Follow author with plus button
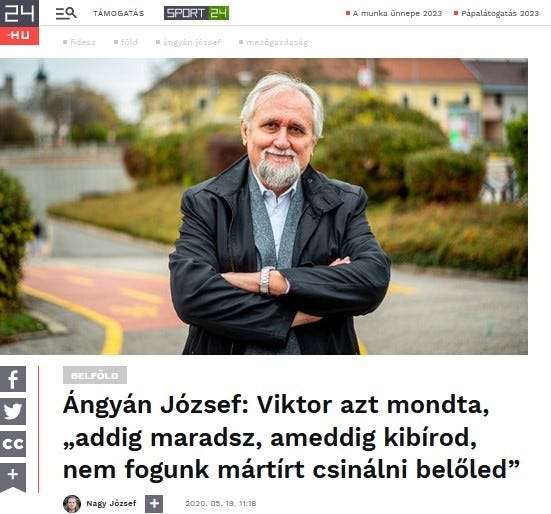The image size is (551, 514). coord(154,504)
